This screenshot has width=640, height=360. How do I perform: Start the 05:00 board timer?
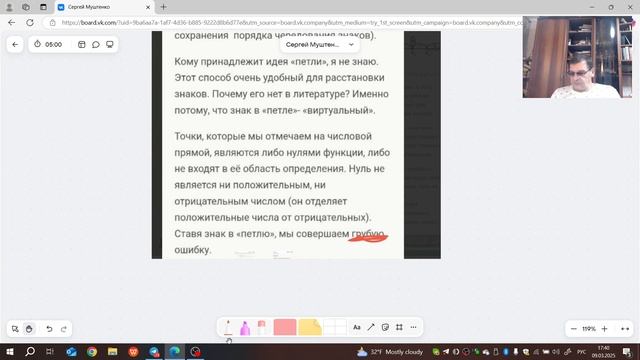(x=48, y=44)
